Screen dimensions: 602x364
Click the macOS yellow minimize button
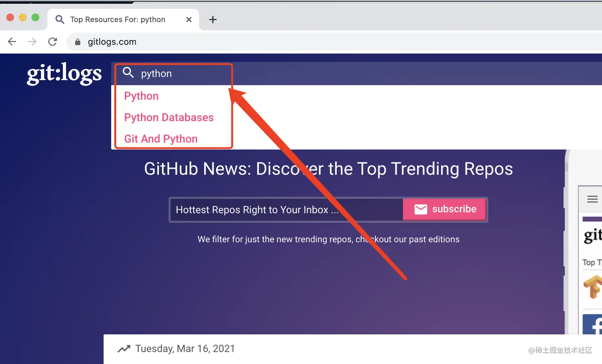pyautogui.click(x=23, y=18)
